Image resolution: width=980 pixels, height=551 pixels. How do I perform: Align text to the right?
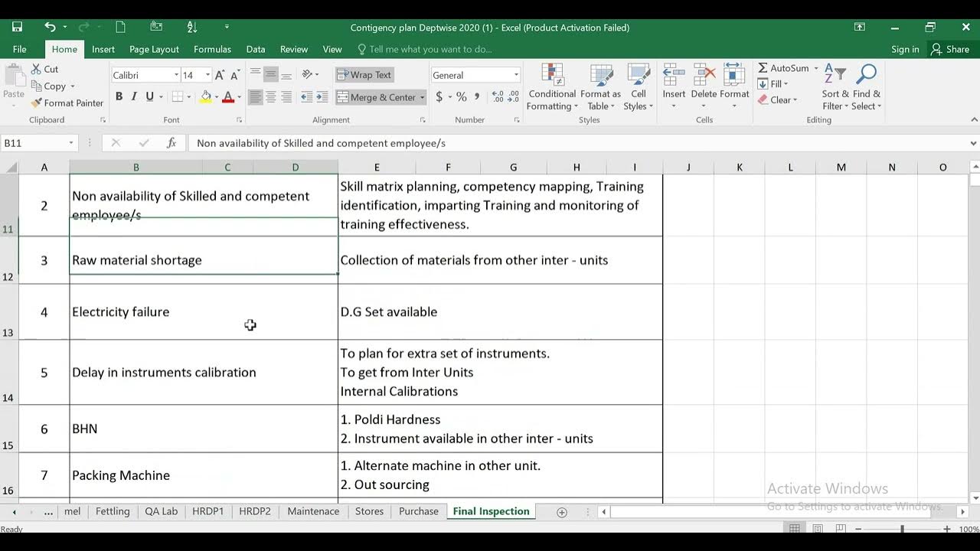[x=286, y=97]
